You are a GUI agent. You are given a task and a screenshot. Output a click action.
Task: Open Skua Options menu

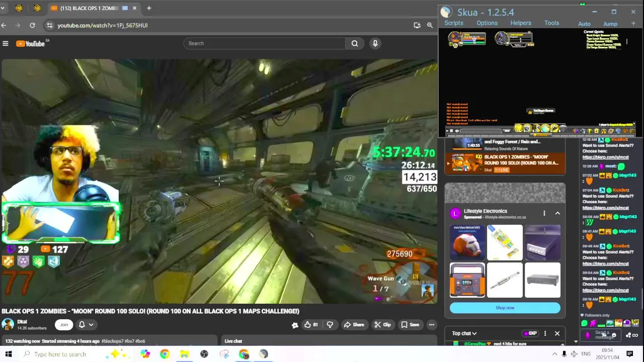(487, 23)
